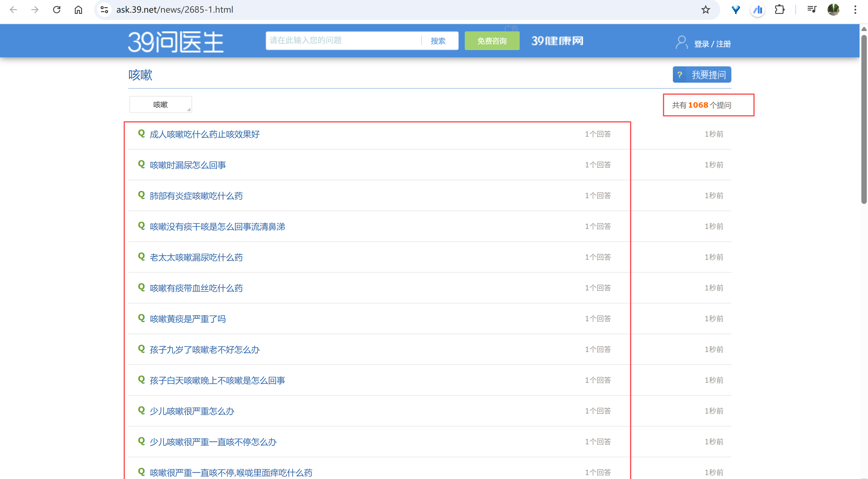
Task: Click the browser reload icon
Action: click(x=57, y=10)
